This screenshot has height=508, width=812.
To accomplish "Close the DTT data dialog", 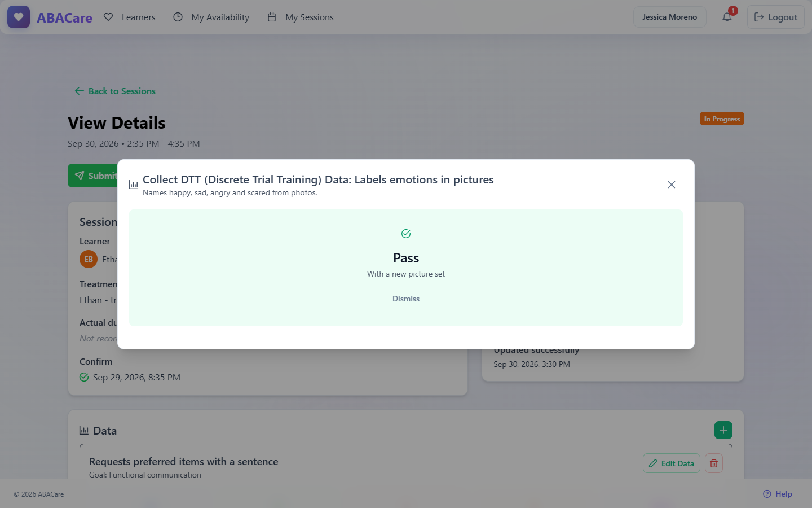I will (671, 185).
